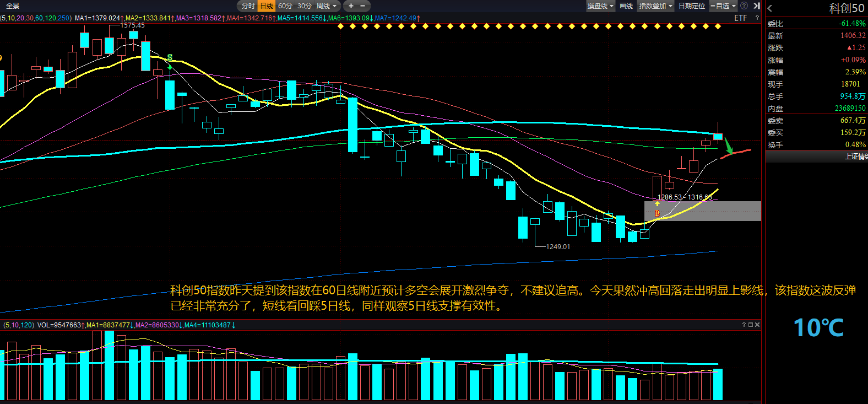Viewport: 868px width, 404px height.
Task: Select the 日线 daily chart period
Action: [x=267, y=6]
